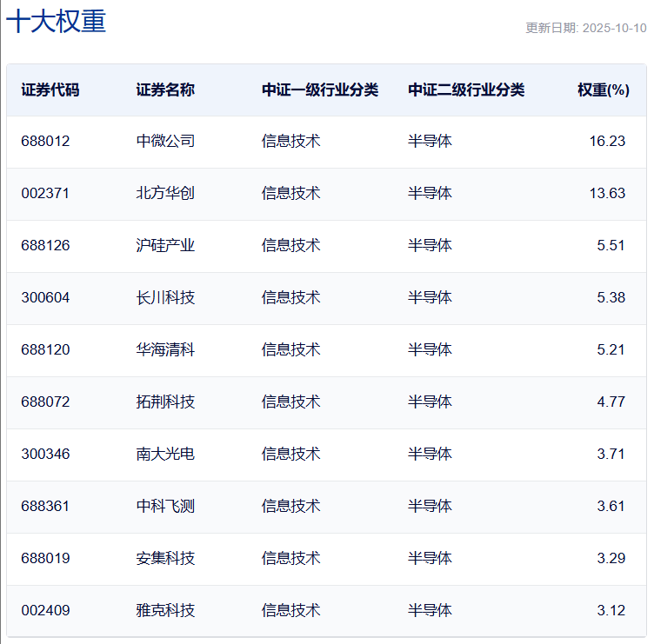Click stock code 002371
Image resolution: width=654 pixels, height=644 pixels.
click(x=45, y=193)
